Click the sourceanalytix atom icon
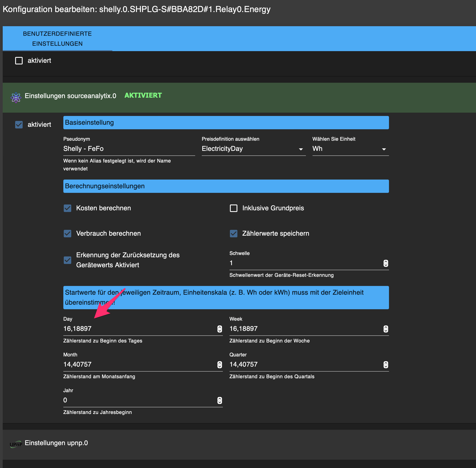The height and width of the screenshot is (468, 476). coord(16,98)
